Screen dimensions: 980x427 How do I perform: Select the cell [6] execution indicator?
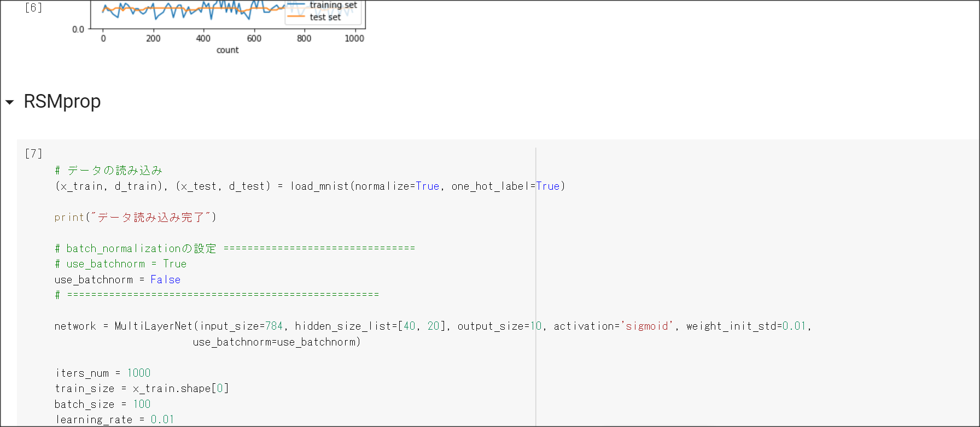click(33, 7)
